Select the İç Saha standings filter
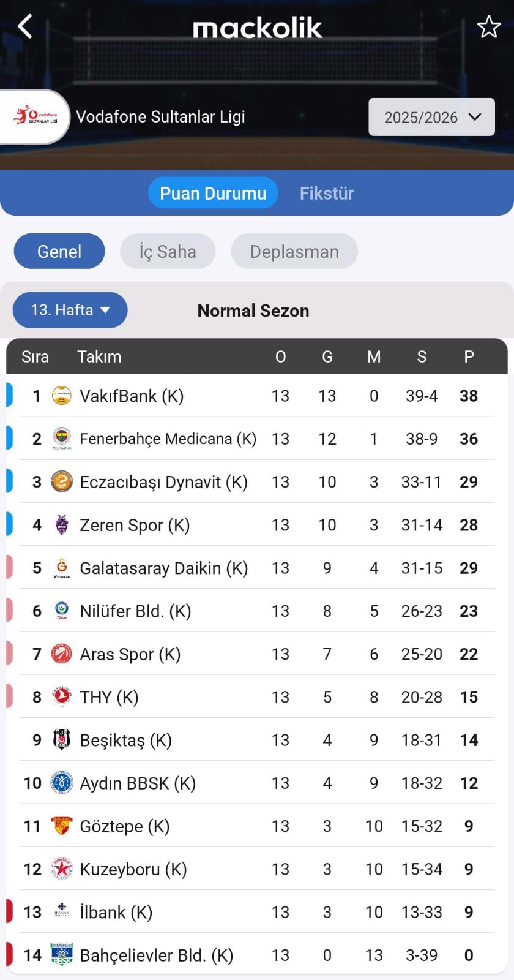The image size is (514, 980). click(x=168, y=251)
